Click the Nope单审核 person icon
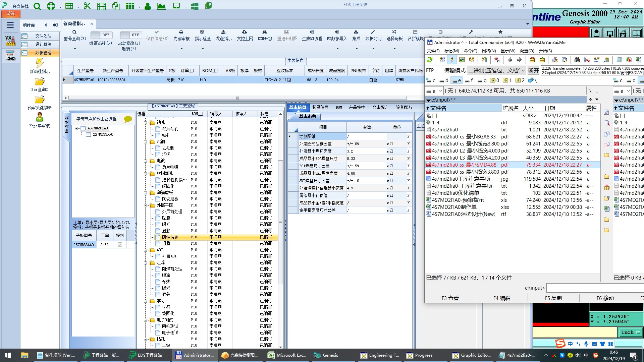Image resolution: width=644 pixels, height=362 pixels. click(x=40, y=117)
